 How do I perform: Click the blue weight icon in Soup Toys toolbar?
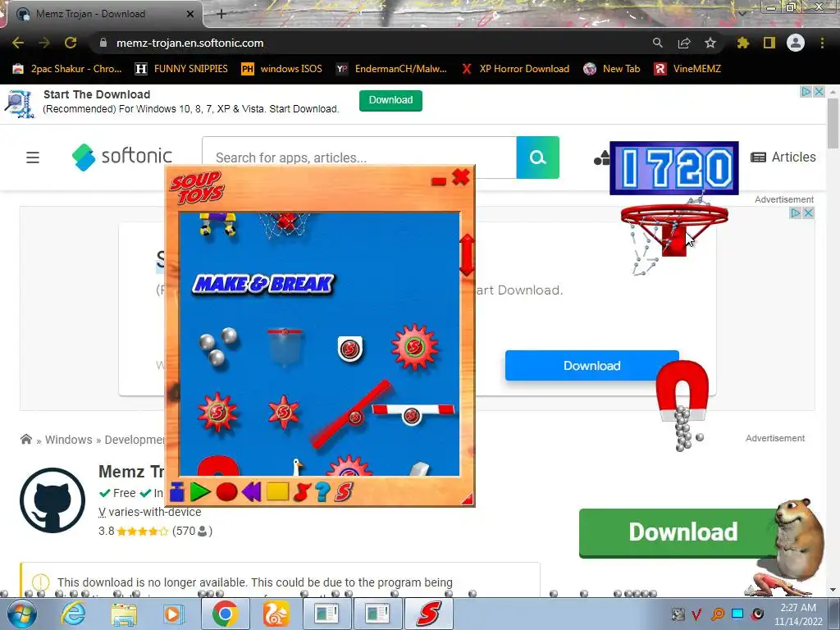(x=177, y=491)
